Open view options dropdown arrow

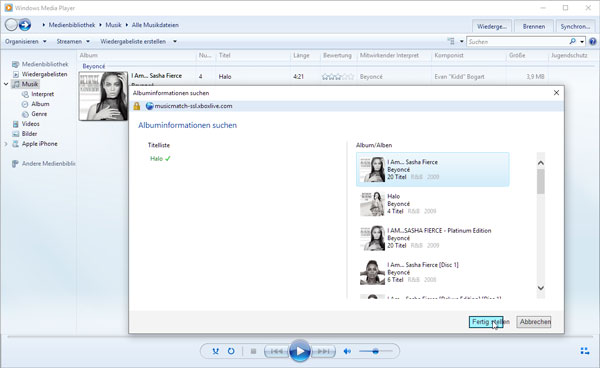click(461, 41)
